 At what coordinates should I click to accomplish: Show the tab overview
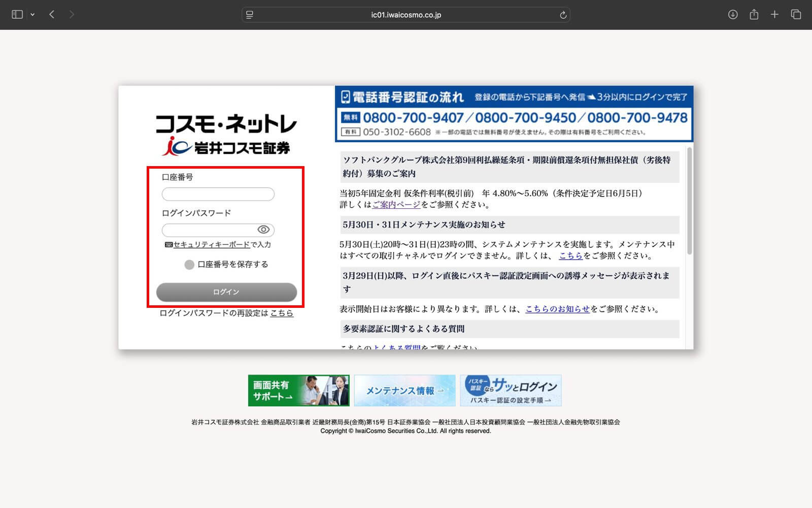pyautogui.click(x=796, y=15)
